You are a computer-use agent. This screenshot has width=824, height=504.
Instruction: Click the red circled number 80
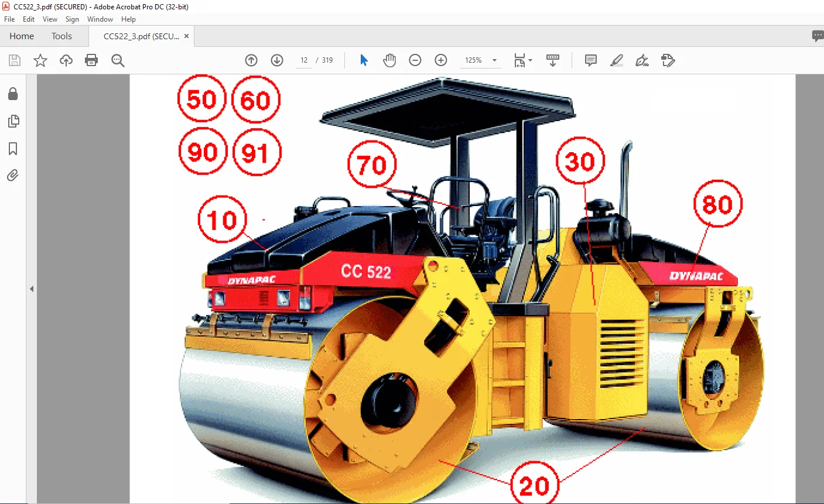[718, 204]
